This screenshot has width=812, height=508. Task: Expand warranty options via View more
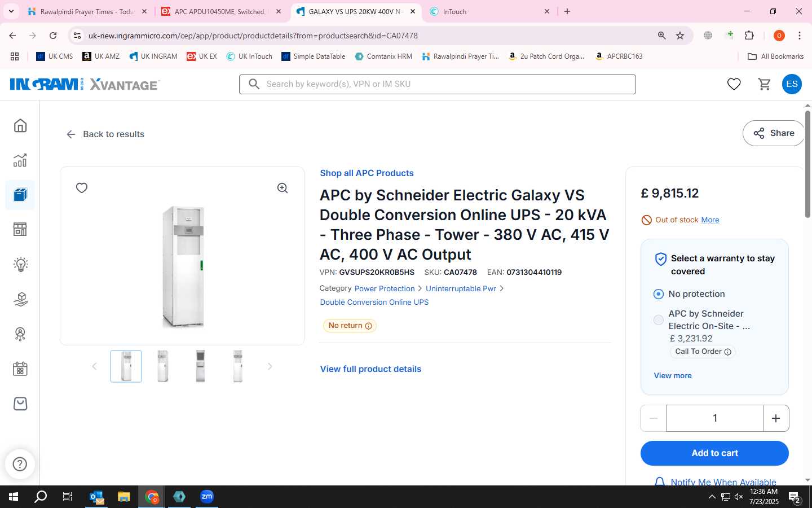[x=673, y=375]
